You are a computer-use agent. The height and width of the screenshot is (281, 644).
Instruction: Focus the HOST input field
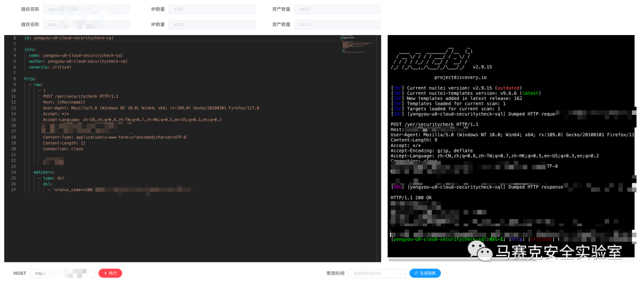coord(63,273)
